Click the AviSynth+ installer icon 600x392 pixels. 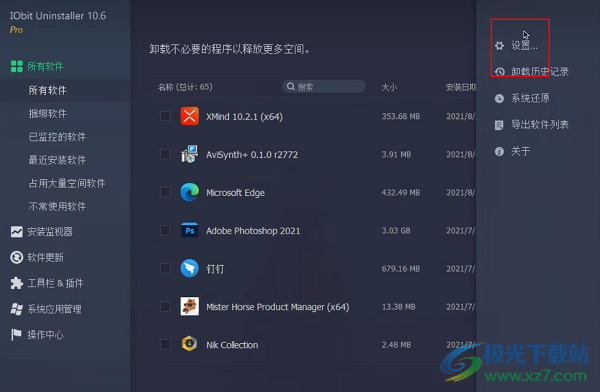189,154
